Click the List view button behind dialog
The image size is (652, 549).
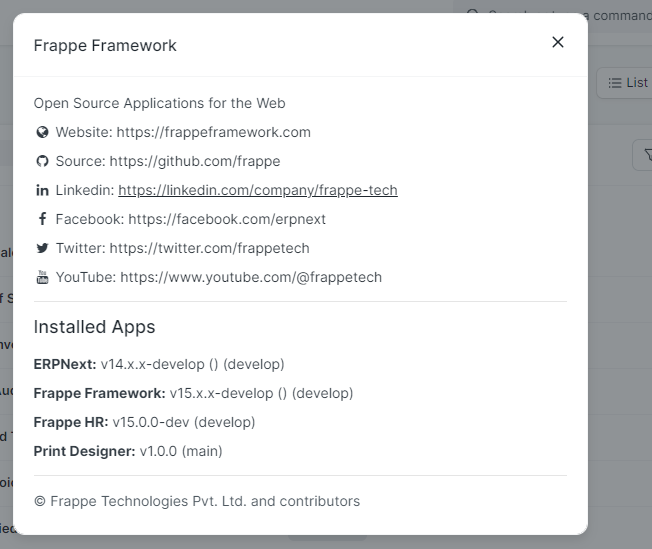tap(625, 83)
